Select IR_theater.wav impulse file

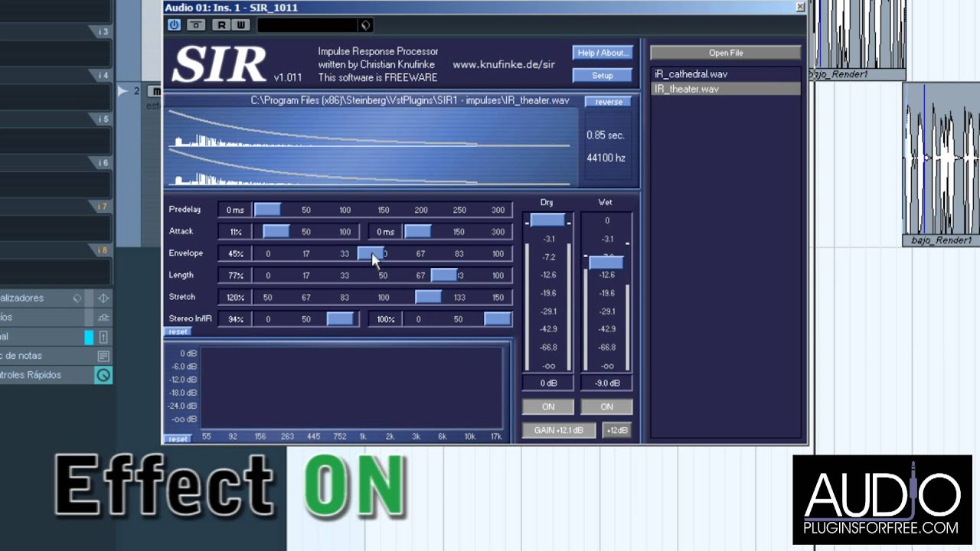pos(725,89)
